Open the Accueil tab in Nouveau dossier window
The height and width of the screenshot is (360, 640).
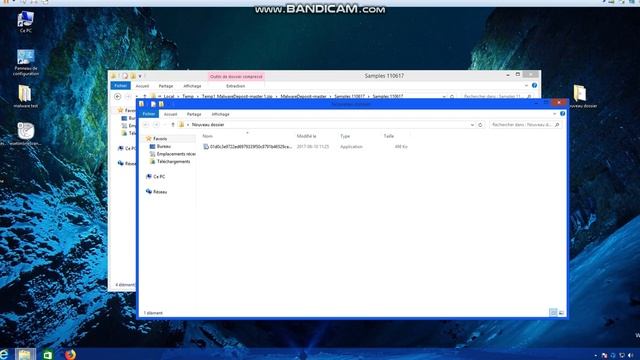171,114
